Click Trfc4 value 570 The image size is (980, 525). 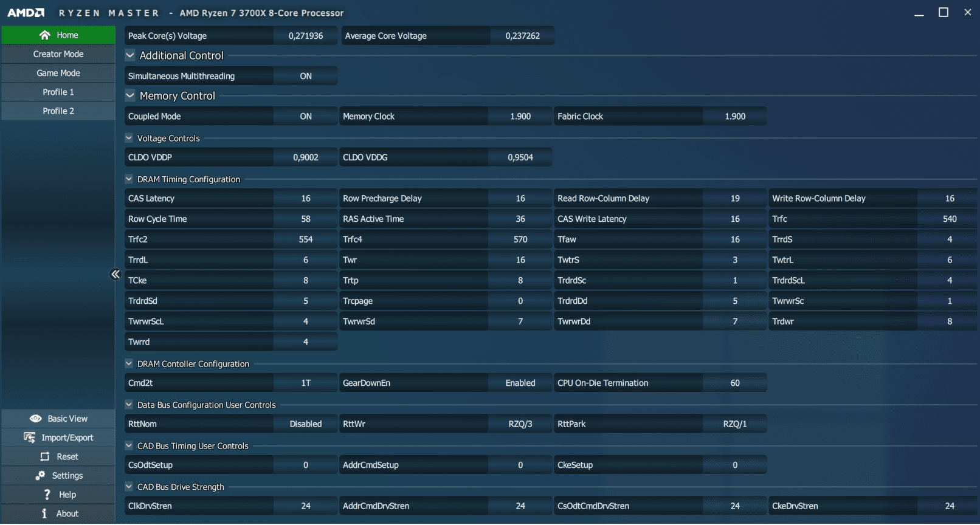click(520, 239)
